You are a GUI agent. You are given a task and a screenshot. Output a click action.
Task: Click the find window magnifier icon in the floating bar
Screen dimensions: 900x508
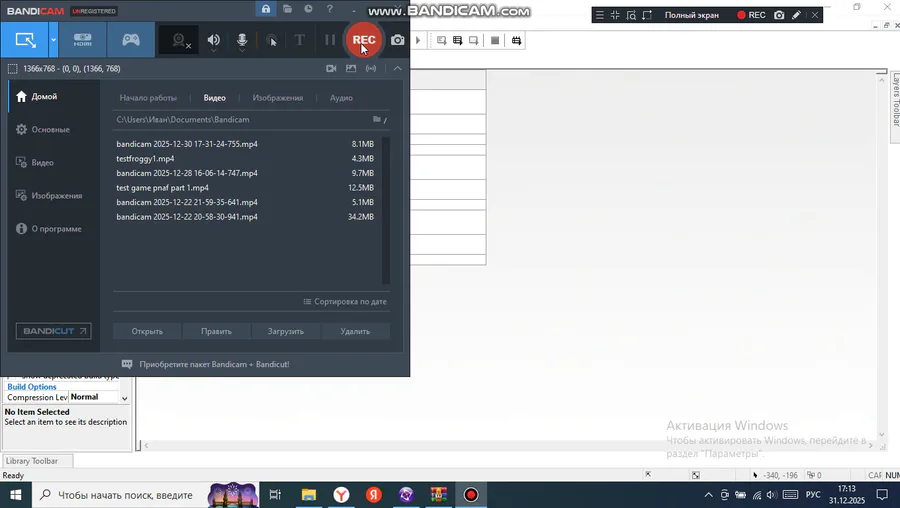(x=631, y=15)
